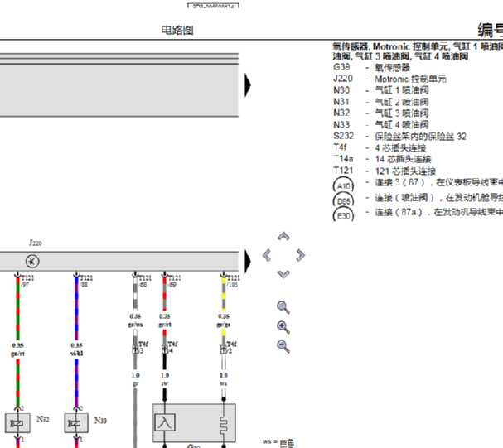This screenshot has width=503, height=448.
Task: Click the N33 label beside the injector symbol
Action: (x=100, y=420)
